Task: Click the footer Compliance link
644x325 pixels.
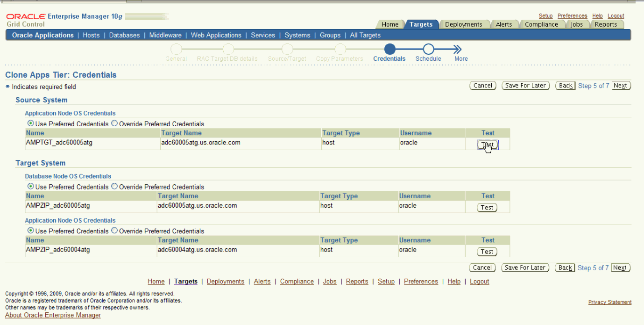Action: 297,282
